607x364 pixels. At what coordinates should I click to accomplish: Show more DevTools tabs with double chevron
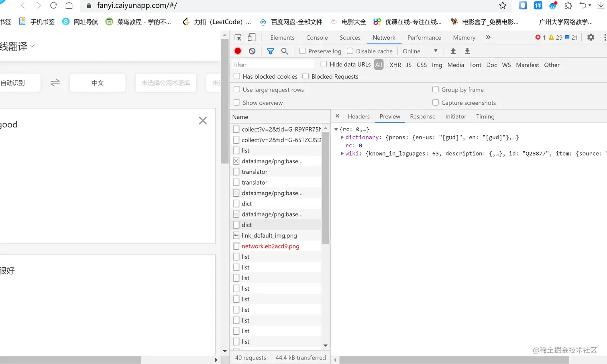click(x=488, y=37)
